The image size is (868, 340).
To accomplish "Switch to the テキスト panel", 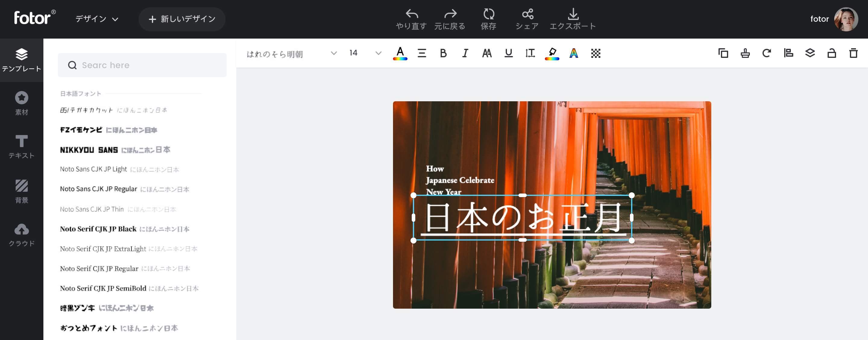I will 21,146.
